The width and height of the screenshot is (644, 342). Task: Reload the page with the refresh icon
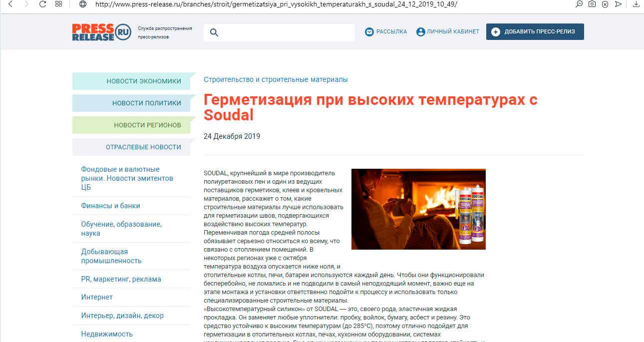[x=42, y=4]
